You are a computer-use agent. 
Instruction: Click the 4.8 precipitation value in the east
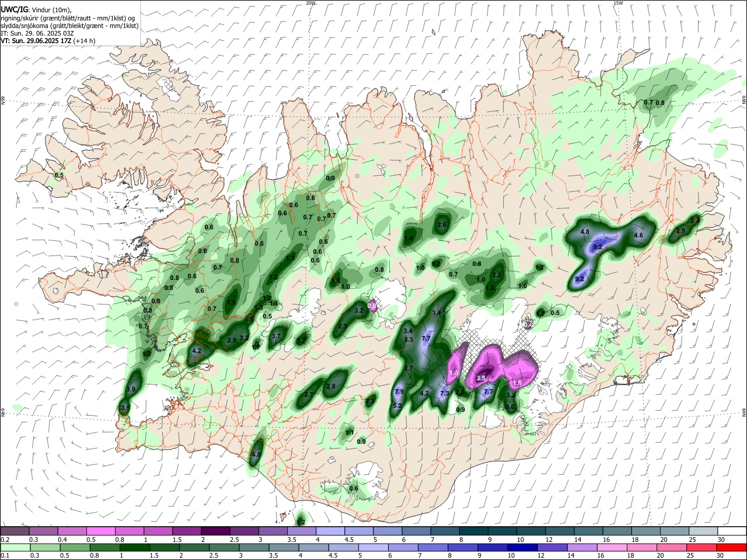click(585, 232)
